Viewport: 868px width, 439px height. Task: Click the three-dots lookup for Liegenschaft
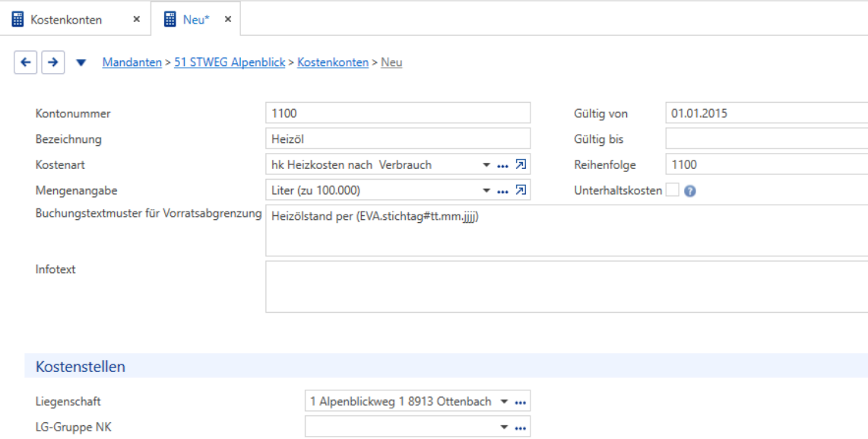point(520,402)
